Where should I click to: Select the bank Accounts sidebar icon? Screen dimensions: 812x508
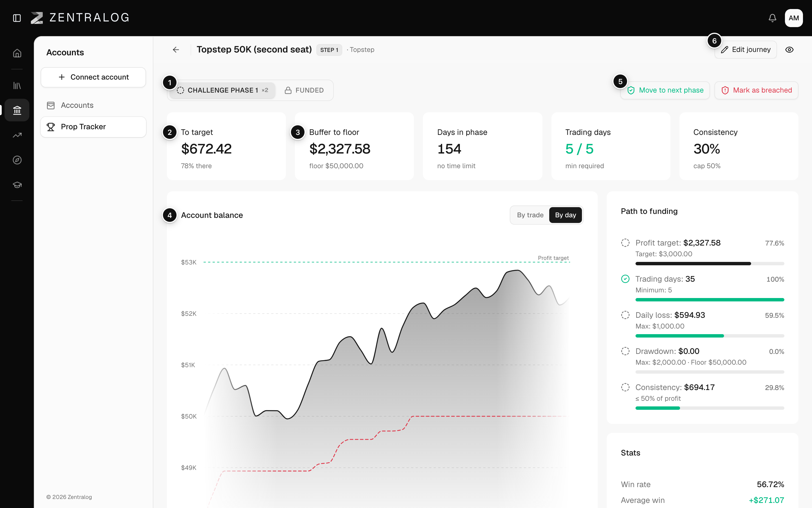(17, 110)
